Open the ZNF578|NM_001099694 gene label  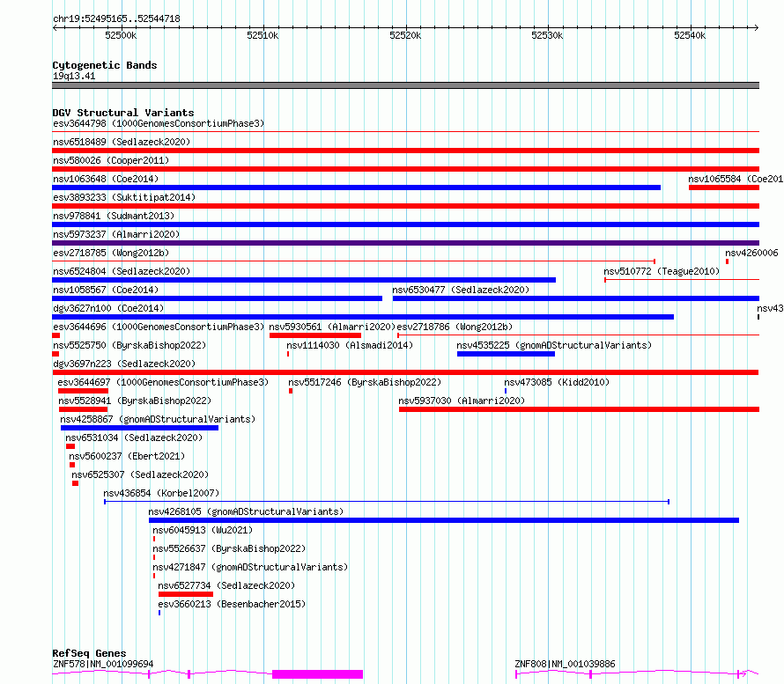(103, 664)
